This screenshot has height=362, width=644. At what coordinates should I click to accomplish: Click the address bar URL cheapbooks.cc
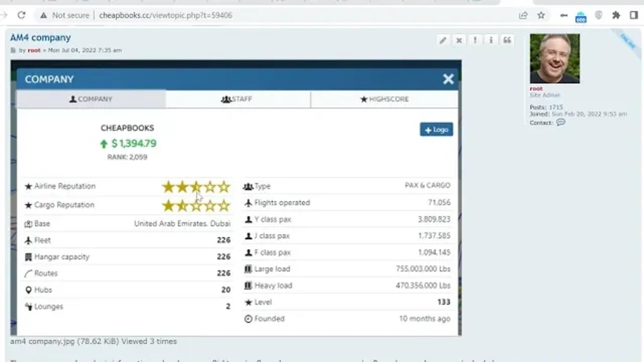(x=166, y=15)
